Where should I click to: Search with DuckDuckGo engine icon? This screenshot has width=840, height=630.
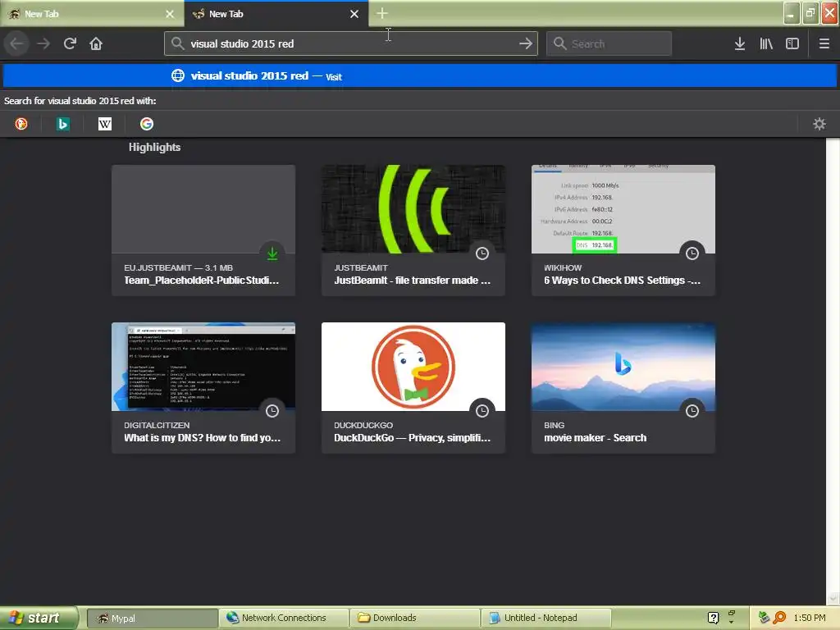(x=21, y=125)
